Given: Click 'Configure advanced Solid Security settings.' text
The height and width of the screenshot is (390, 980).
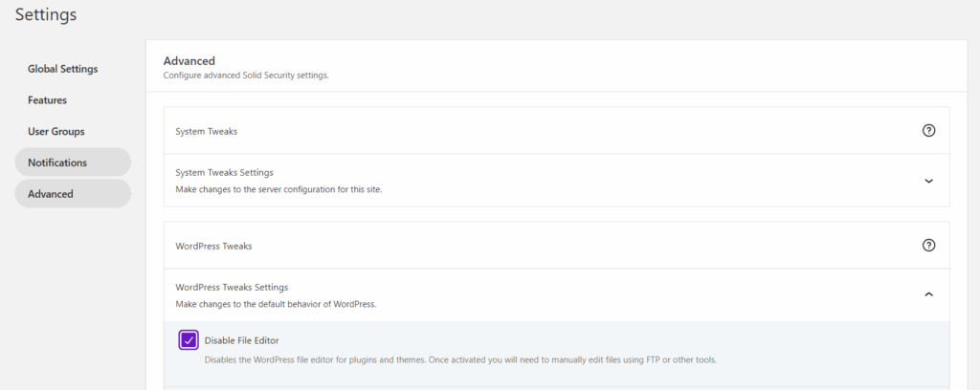Looking at the screenshot, I should pyautogui.click(x=246, y=76).
